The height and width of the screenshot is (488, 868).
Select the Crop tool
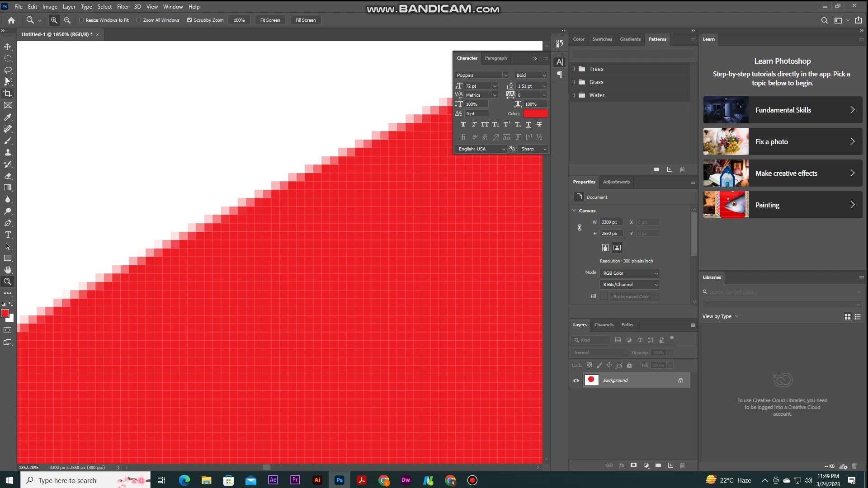click(x=8, y=94)
